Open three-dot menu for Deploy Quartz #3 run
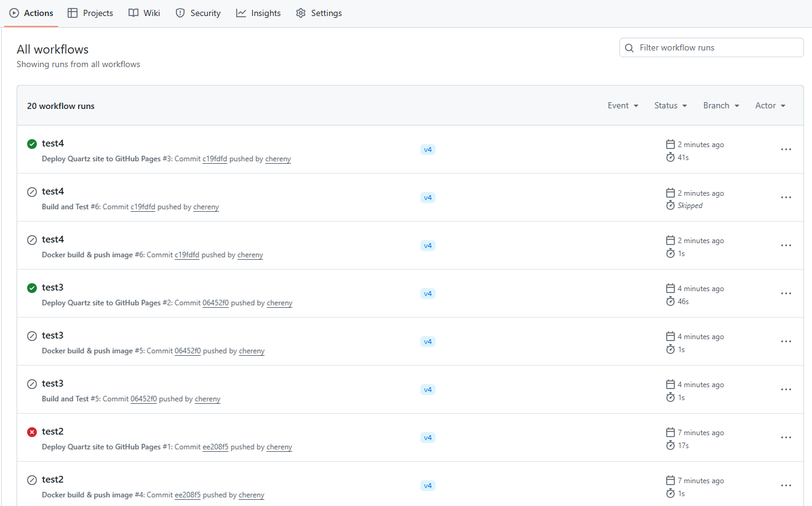The height and width of the screenshot is (506, 812). pos(786,150)
